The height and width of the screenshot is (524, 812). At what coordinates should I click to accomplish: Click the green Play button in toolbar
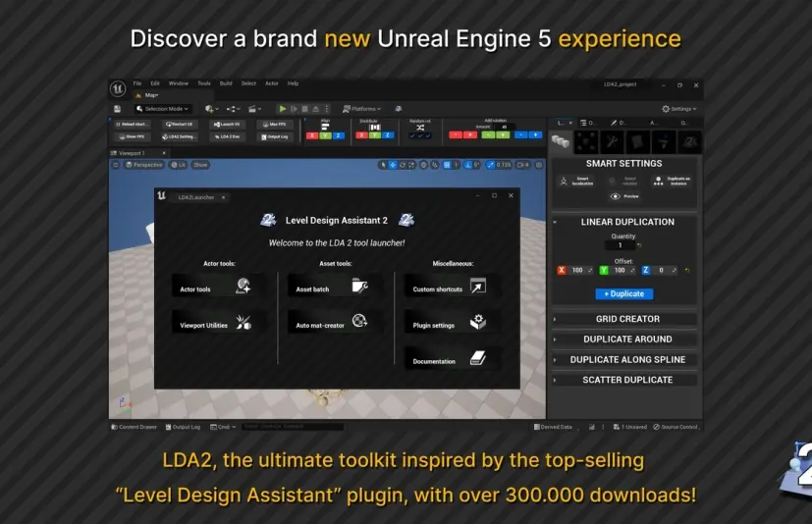[283, 109]
